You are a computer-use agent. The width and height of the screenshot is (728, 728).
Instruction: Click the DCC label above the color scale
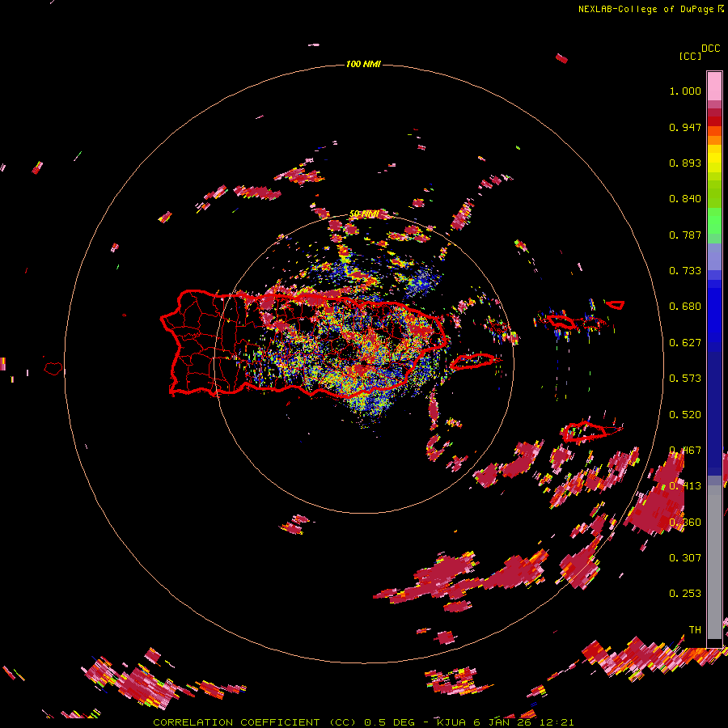coord(710,49)
